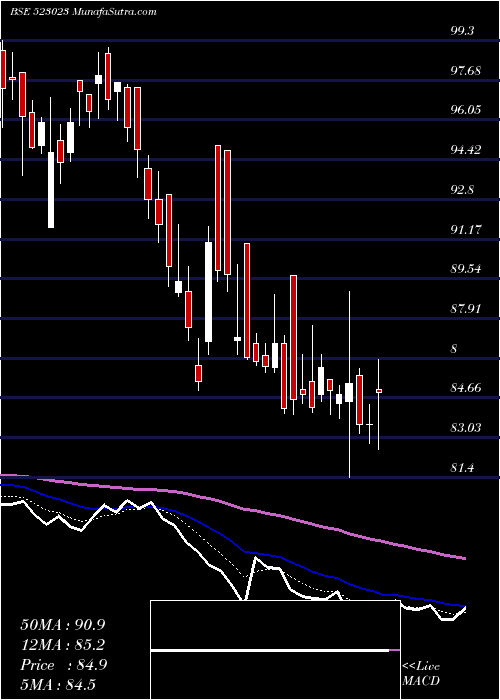Click the 12MA : 85.2 readout

pos(64,645)
